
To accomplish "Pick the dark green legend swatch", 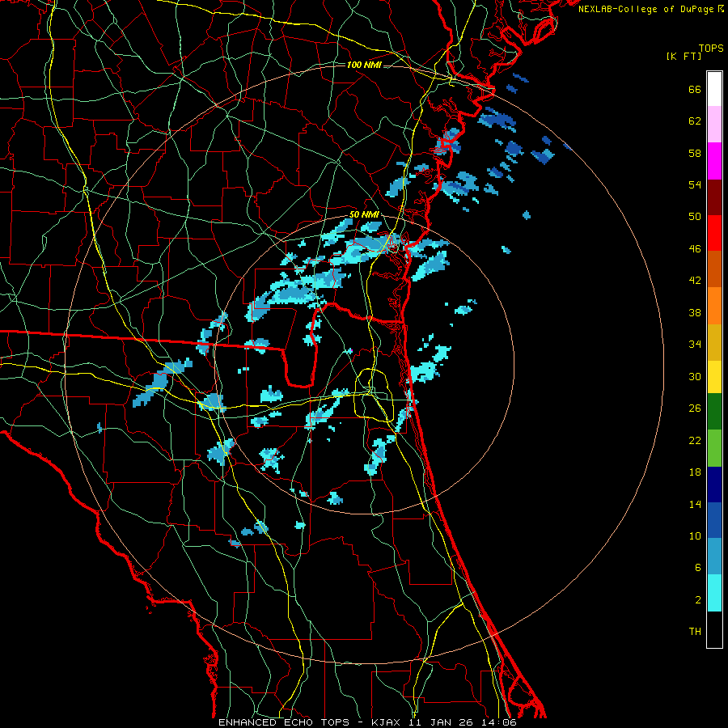I will [x=714, y=412].
